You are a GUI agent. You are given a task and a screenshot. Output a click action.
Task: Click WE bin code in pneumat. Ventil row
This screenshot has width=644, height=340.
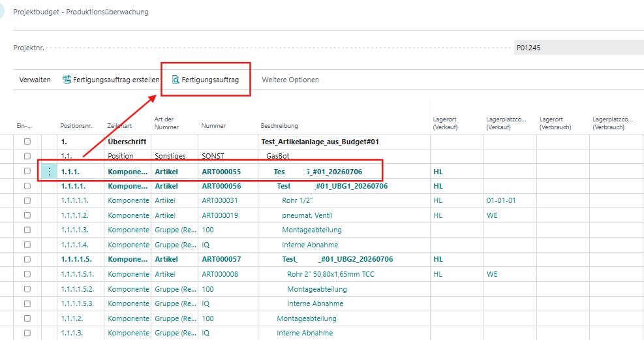(x=492, y=215)
